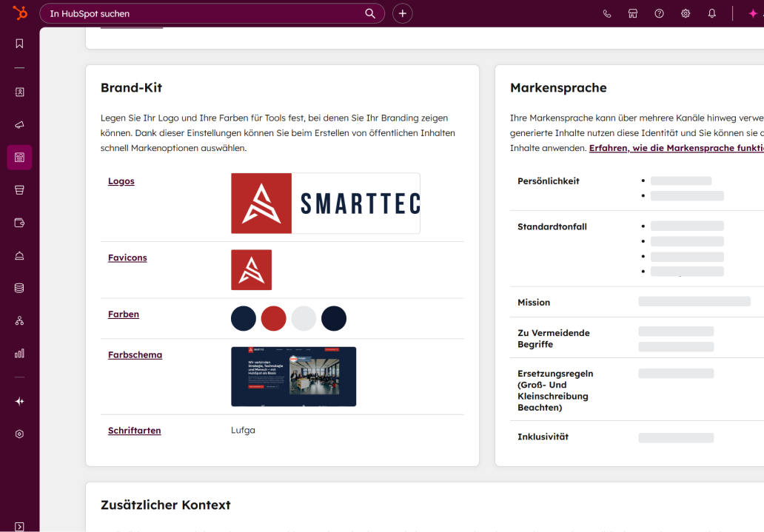
Task: Open the settings gear icon
Action: (686, 13)
